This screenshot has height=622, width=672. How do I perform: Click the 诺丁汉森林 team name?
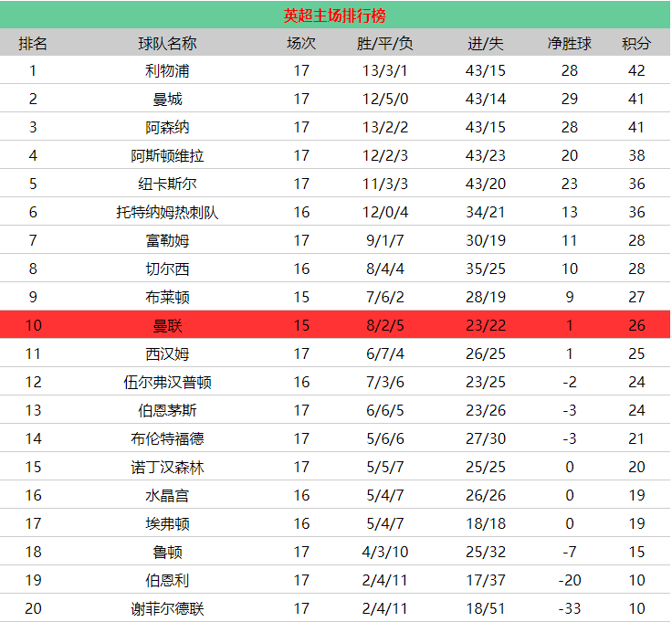(167, 467)
